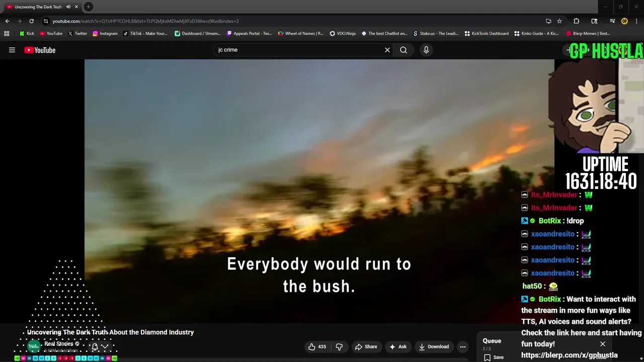Open the Instagram bookmark
This screenshot has width=644, height=362.
[105, 34]
